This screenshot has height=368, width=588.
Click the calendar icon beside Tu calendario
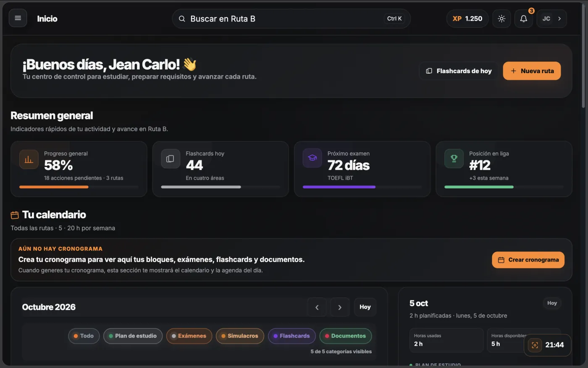click(15, 215)
